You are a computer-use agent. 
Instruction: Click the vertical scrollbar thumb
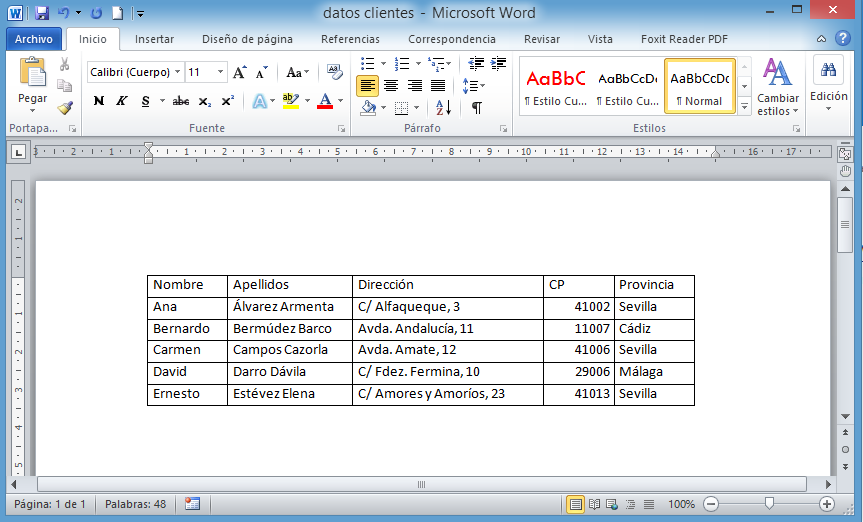[845, 225]
